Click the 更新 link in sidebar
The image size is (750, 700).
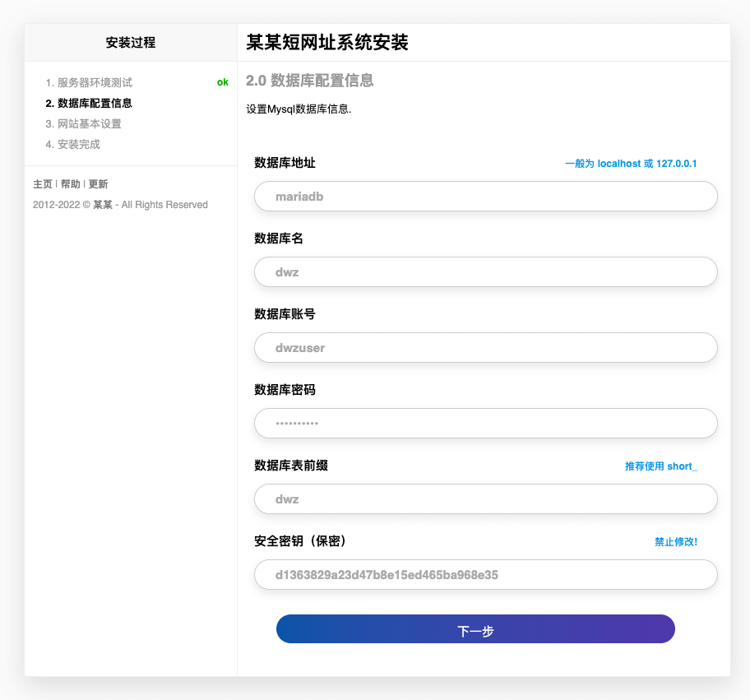(x=98, y=184)
